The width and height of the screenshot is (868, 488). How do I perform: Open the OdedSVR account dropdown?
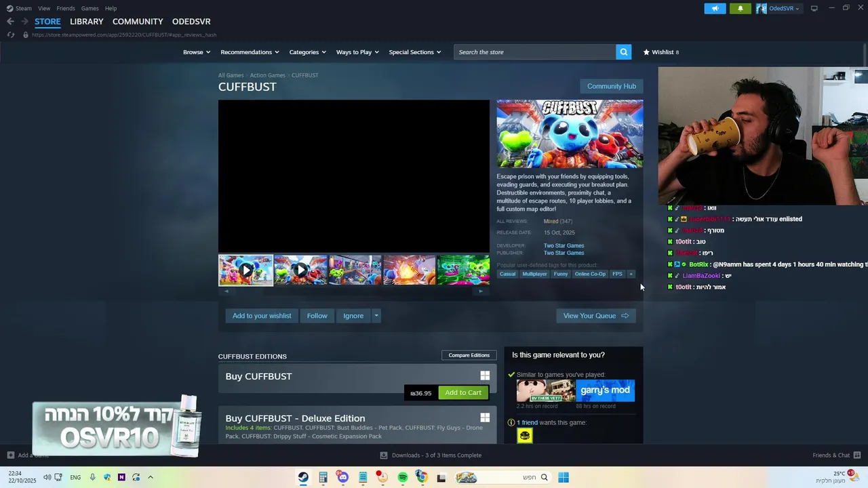tap(778, 8)
